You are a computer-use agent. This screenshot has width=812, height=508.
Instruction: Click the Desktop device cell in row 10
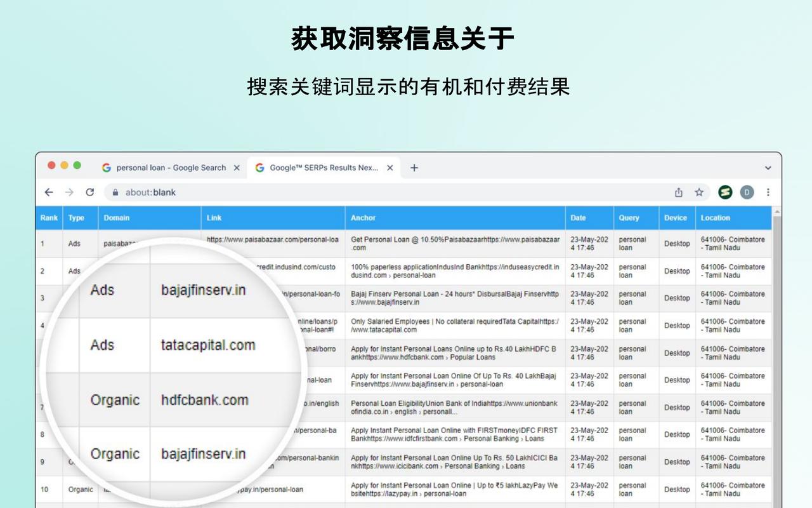point(677,489)
